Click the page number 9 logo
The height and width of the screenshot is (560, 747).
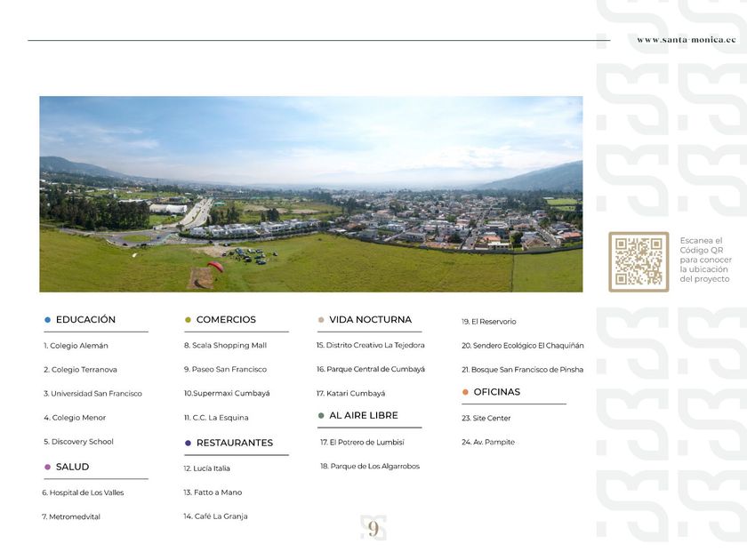click(373, 528)
